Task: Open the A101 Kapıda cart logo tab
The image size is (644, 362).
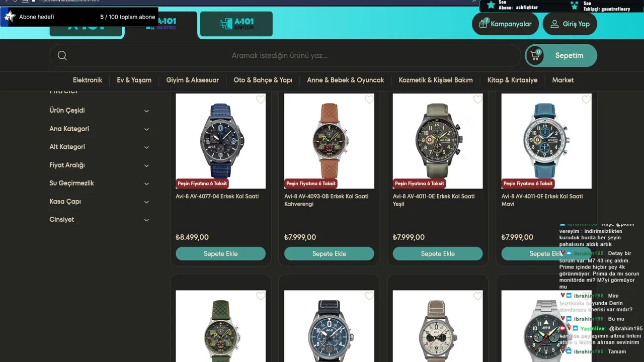Action: tap(236, 24)
